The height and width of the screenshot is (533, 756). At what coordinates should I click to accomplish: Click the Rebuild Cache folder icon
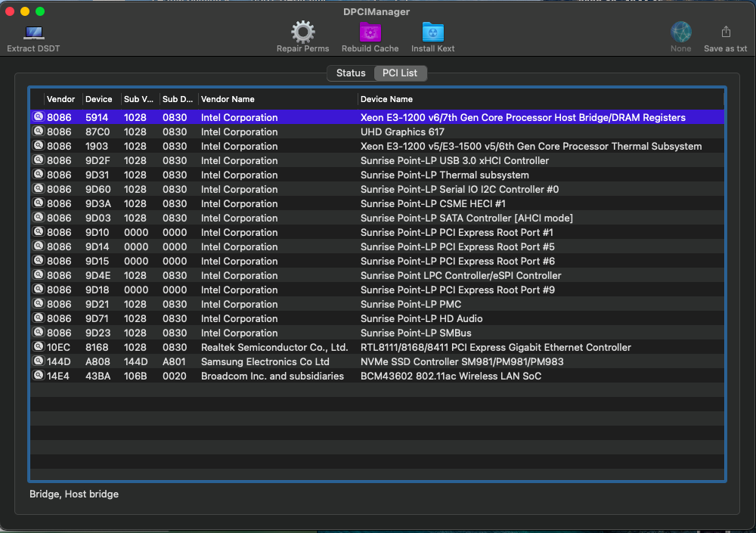pos(370,32)
